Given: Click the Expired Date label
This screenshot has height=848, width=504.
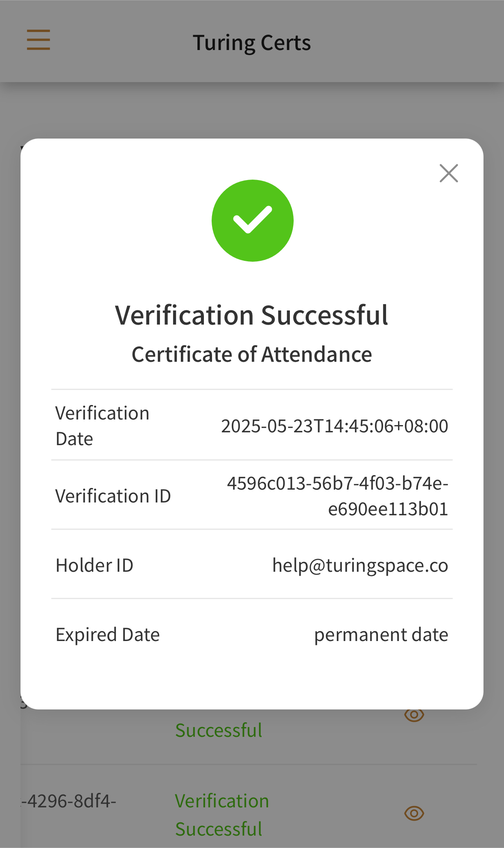Looking at the screenshot, I should (x=108, y=635).
